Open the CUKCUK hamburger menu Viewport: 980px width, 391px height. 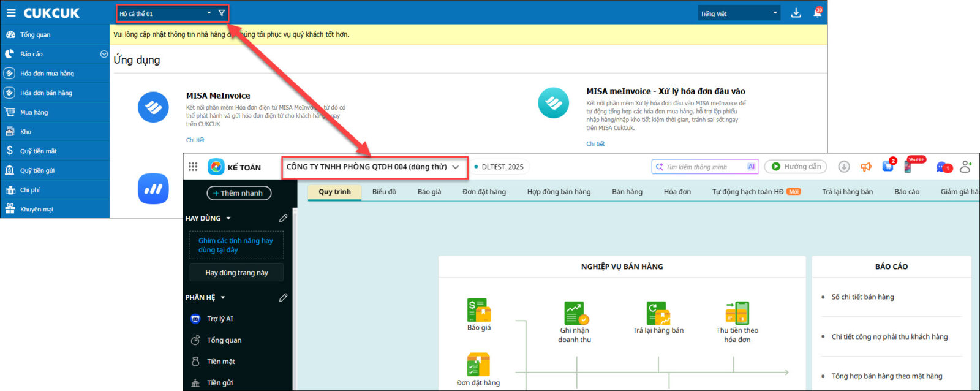point(11,13)
